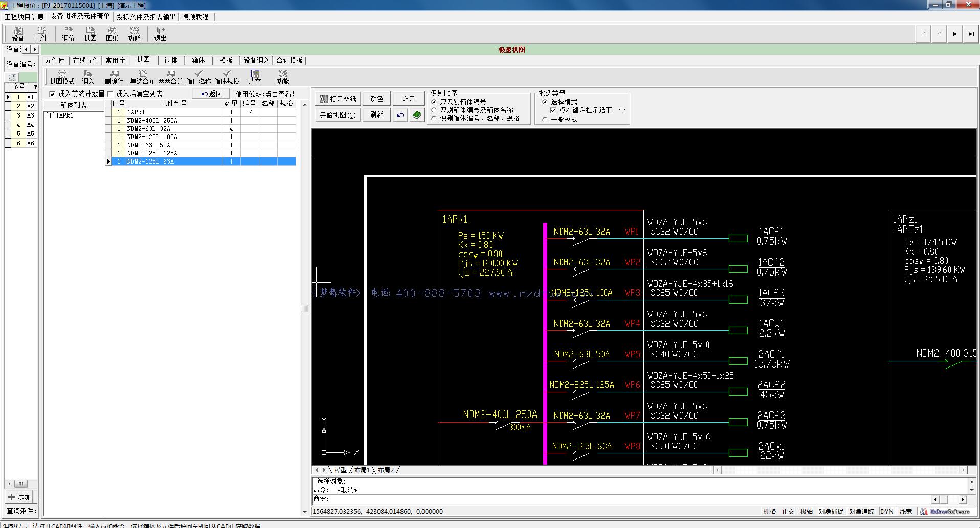Uncheck 调入前统计数量 checkbox

point(52,94)
